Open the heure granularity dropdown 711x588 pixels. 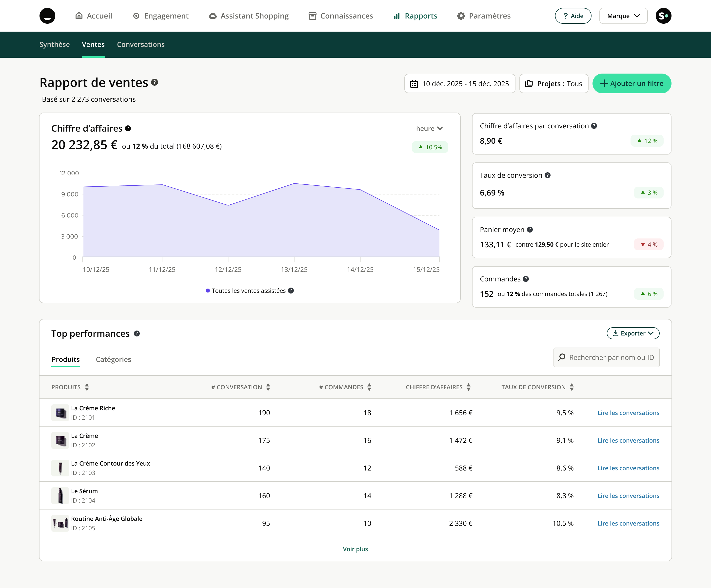(x=429, y=129)
